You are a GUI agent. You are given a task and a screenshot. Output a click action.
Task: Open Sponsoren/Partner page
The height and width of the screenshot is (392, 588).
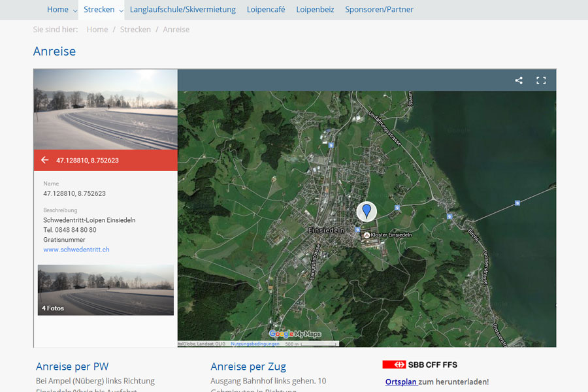click(379, 9)
